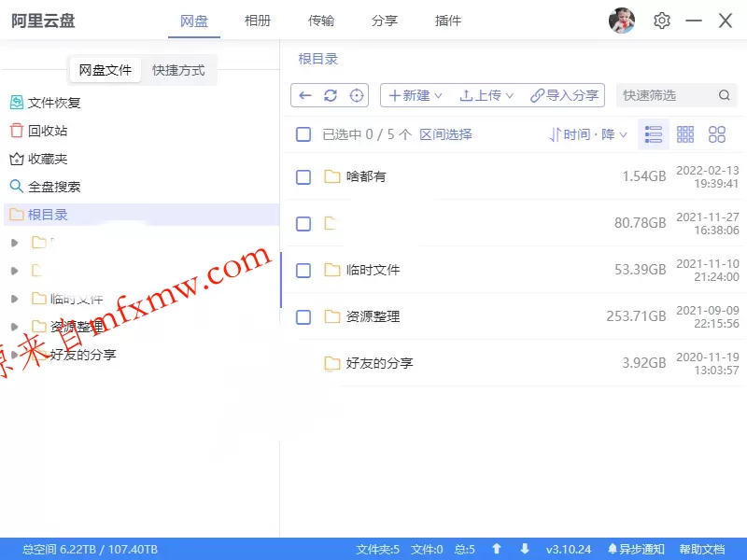The image size is (747, 560).
Task: Select the 快捷方式 sub-tab
Action: point(178,71)
